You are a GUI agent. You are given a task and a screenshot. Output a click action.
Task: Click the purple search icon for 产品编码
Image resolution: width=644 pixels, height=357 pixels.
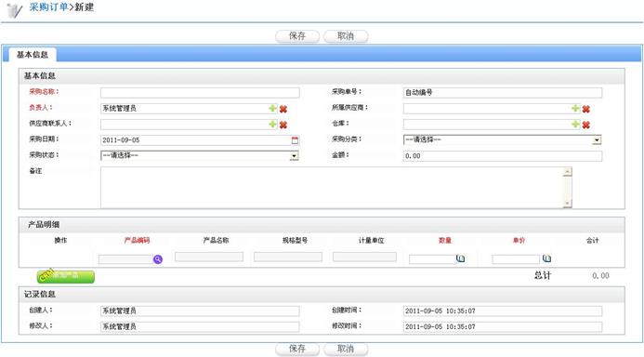[158, 259]
